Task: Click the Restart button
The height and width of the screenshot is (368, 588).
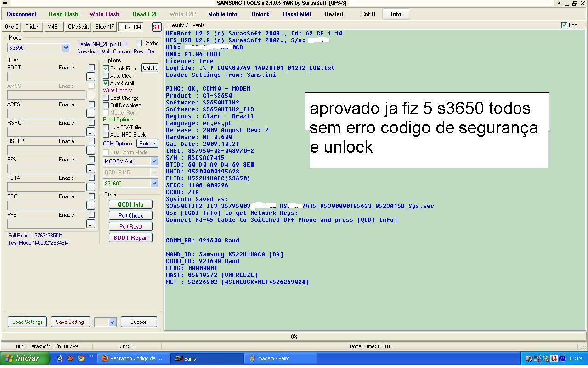Action: point(334,14)
